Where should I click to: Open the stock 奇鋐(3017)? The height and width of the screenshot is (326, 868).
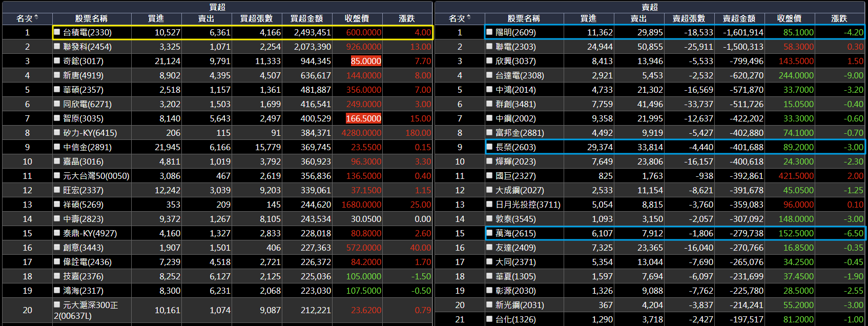click(x=83, y=61)
